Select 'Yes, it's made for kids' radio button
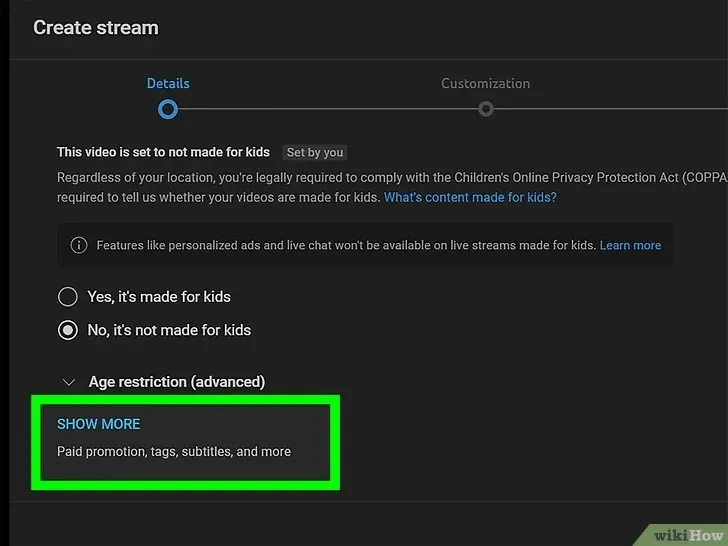The image size is (728, 546). coord(68,297)
